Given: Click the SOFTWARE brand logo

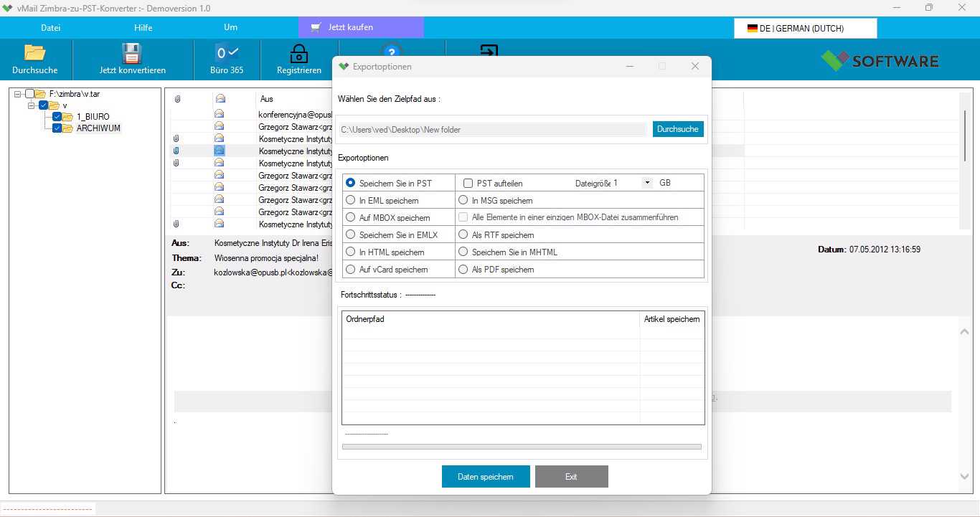Looking at the screenshot, I should pos(880,60).
